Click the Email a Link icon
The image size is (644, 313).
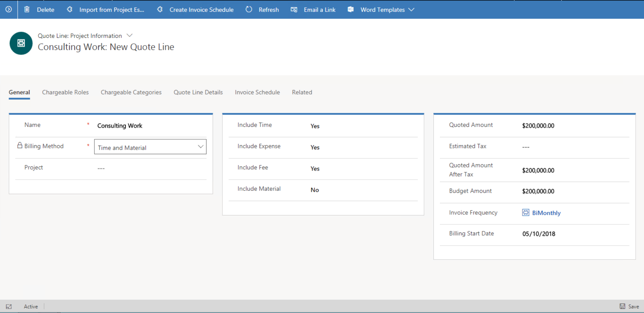(294, 9)
